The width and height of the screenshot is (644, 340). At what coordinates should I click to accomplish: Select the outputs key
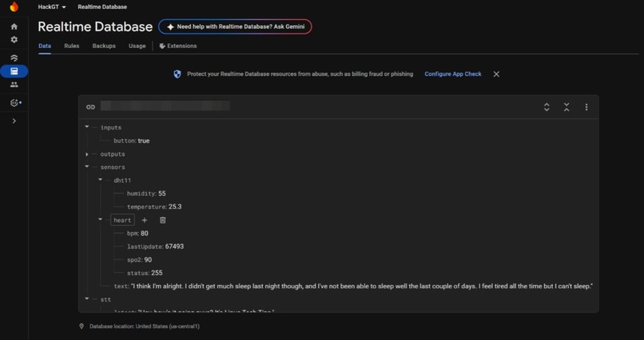(x=113, y=154)
